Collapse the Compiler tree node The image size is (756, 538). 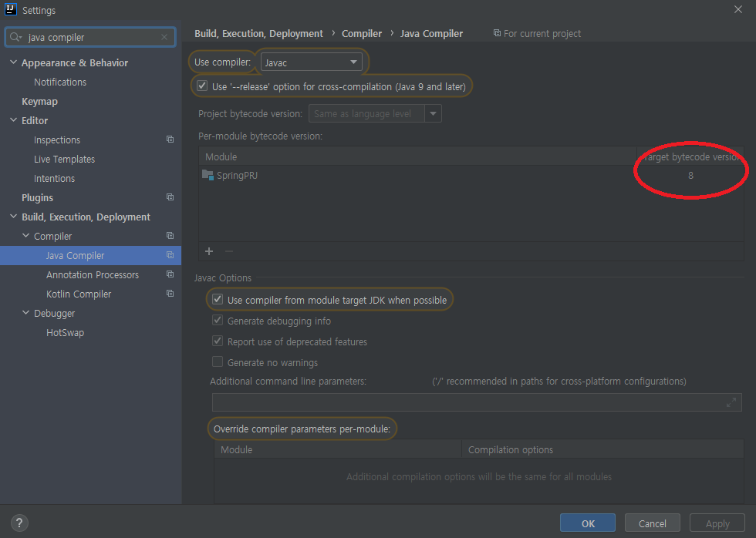[x=26, y=236]
